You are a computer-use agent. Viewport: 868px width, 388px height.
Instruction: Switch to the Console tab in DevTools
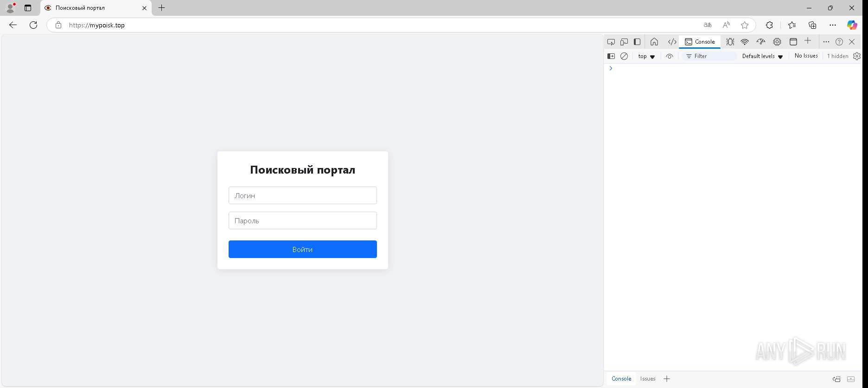click(x=700, y=42)
